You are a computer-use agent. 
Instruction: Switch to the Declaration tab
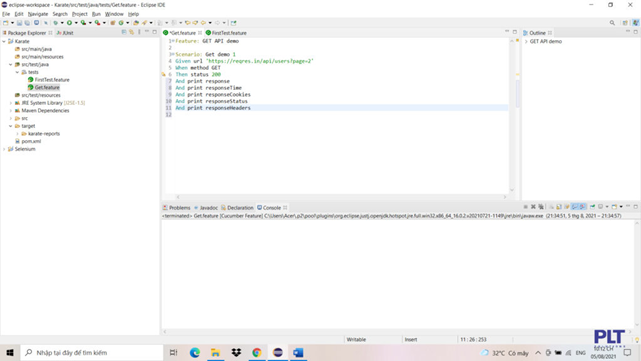(x=237, y=208)
